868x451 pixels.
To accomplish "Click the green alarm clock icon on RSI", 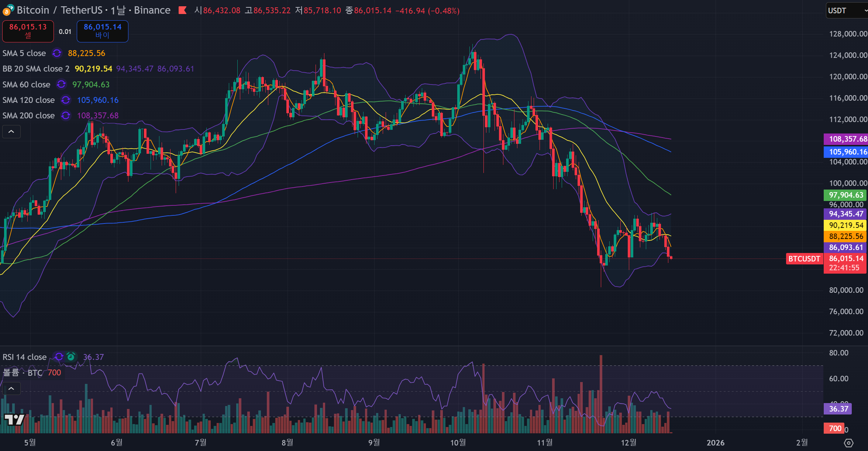I will click(71, 357).
